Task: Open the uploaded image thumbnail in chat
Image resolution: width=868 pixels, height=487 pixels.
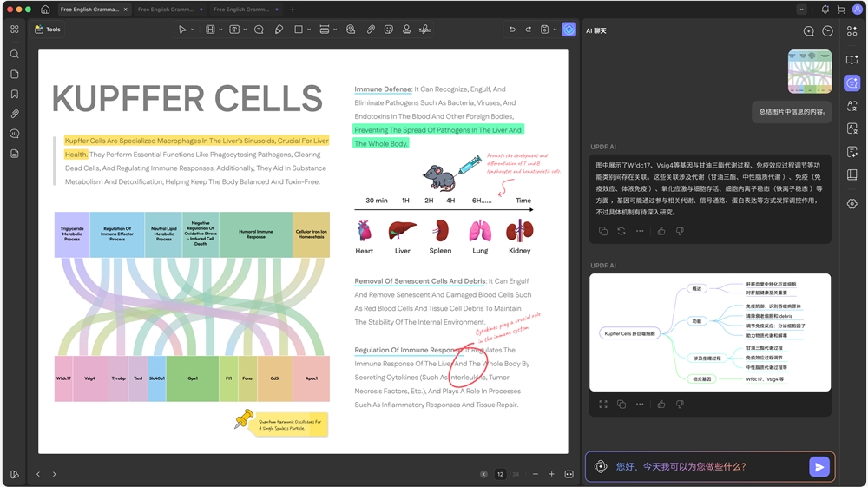Action: coord(809,71)
